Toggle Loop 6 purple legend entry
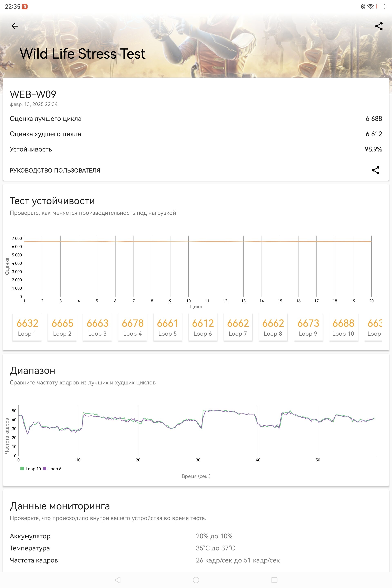This screenshot has width=392, height=588. 52,469
